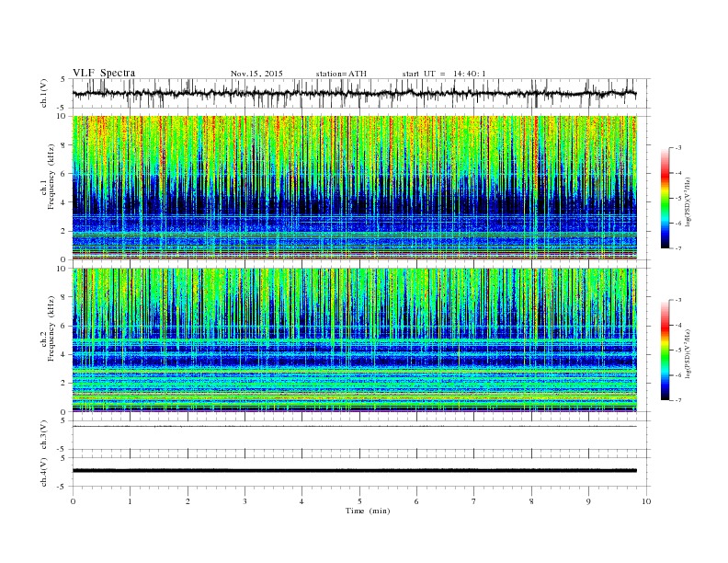Click the "station=ATH" header label
The height and width of the screenshot is (563, 728).
coord(341,74)
